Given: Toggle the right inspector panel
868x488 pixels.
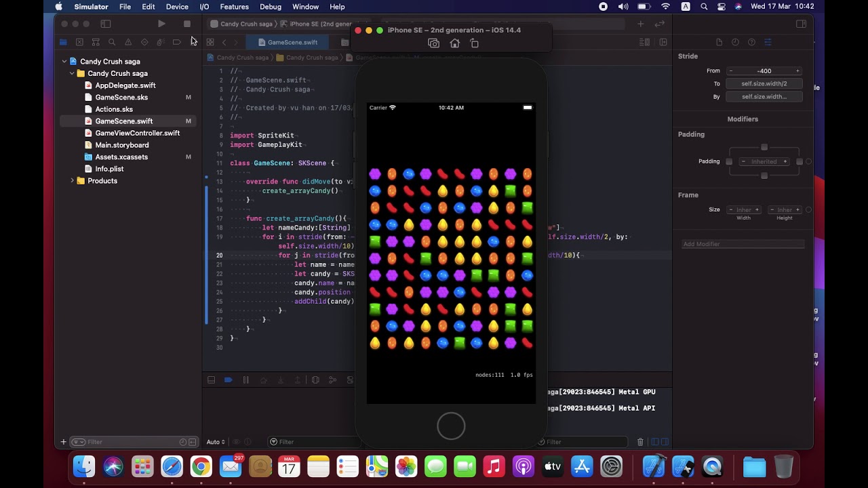Looking at the screenshot, I should tap(801, 24).
